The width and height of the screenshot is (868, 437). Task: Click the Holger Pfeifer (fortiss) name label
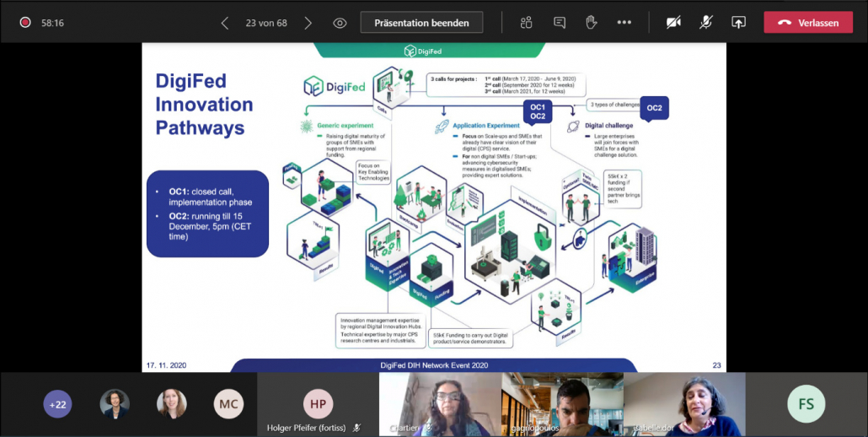click(x=306, y=428)
